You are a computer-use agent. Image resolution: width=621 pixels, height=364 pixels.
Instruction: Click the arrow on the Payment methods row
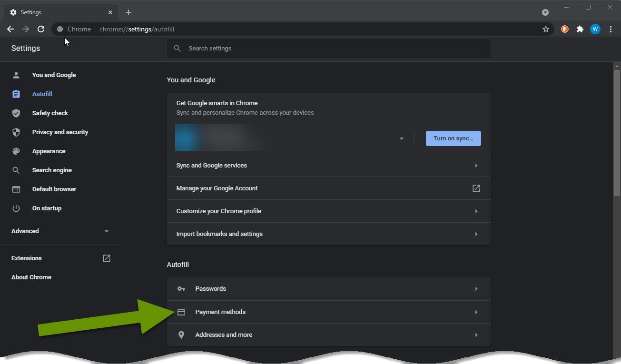click(476, 312)
